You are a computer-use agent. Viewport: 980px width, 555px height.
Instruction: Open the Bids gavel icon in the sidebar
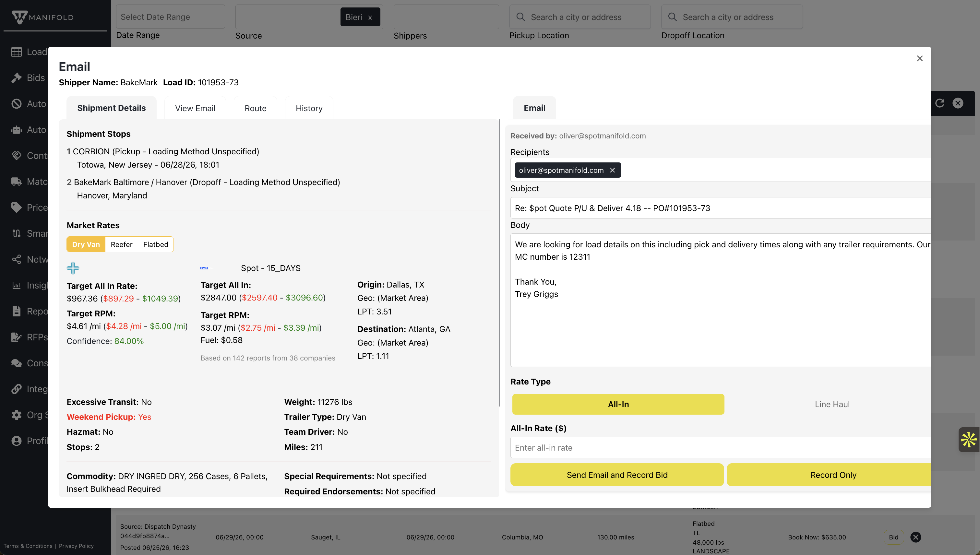[17, 78]
